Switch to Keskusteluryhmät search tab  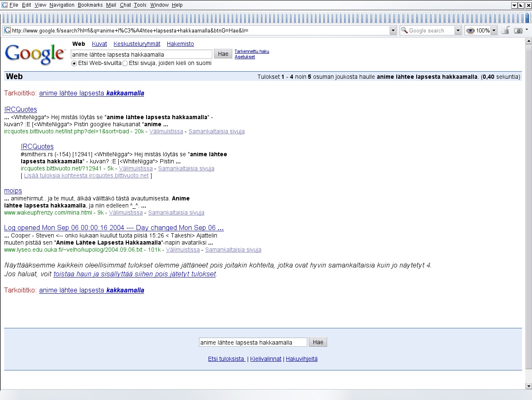pyautogui.click(x=137, y=44)
